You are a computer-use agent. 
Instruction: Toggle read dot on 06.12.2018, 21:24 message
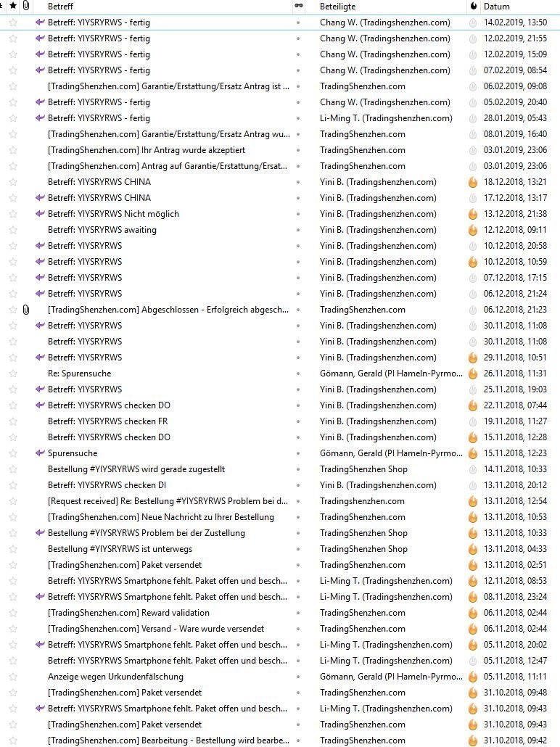[x=298, y=294]
